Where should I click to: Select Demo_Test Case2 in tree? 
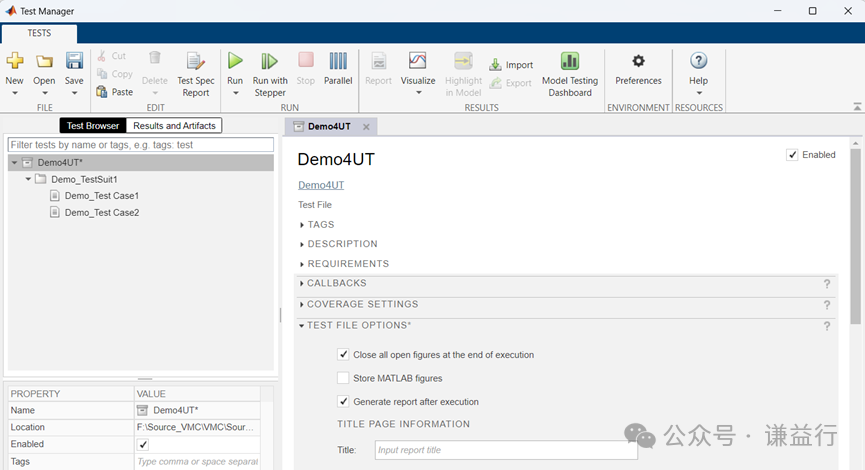pos(102,212)
